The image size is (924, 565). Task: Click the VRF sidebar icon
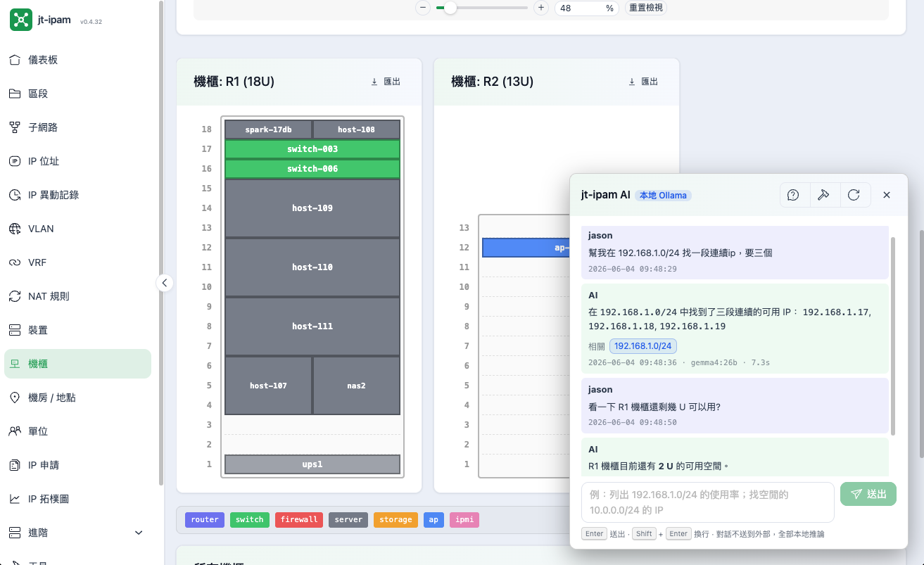[15, 262]
